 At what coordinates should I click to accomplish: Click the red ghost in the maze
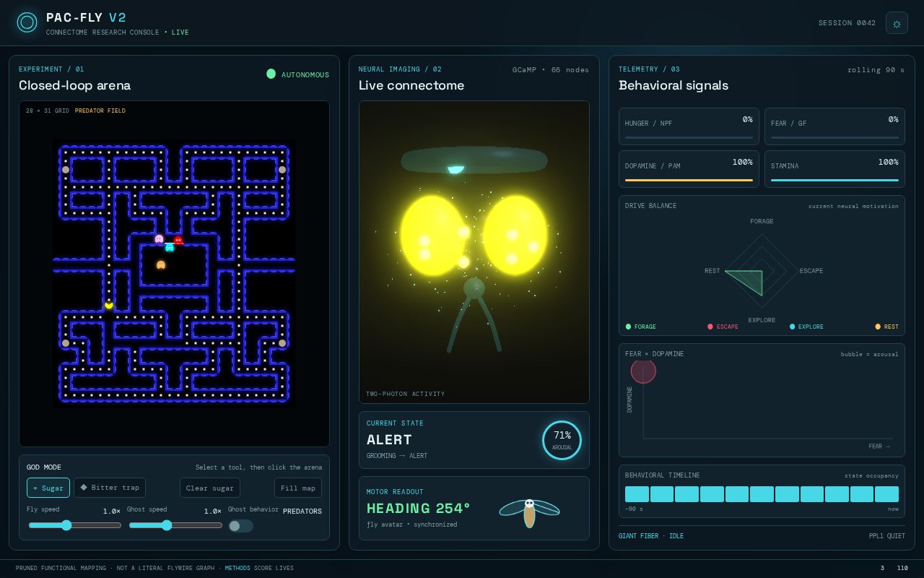tap(178, 241)
